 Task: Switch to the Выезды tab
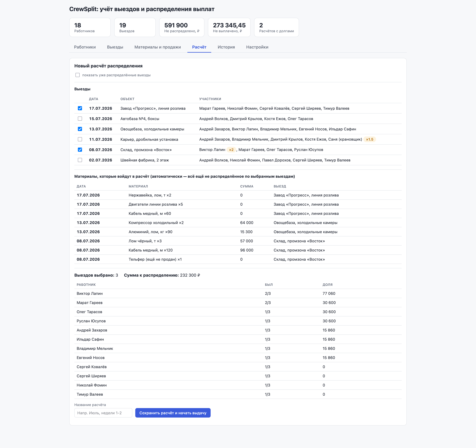click(x=115, y=47)
